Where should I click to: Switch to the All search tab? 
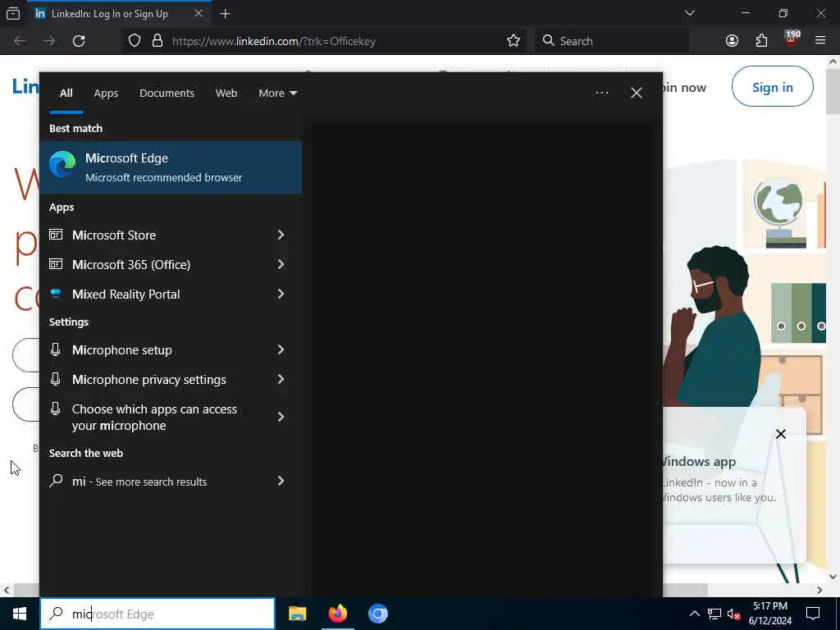66,93
